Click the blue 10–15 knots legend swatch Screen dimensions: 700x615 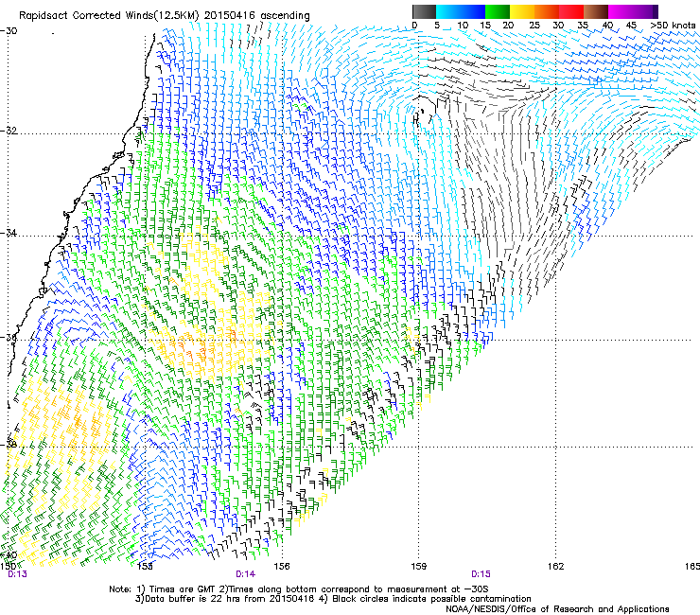473,11
